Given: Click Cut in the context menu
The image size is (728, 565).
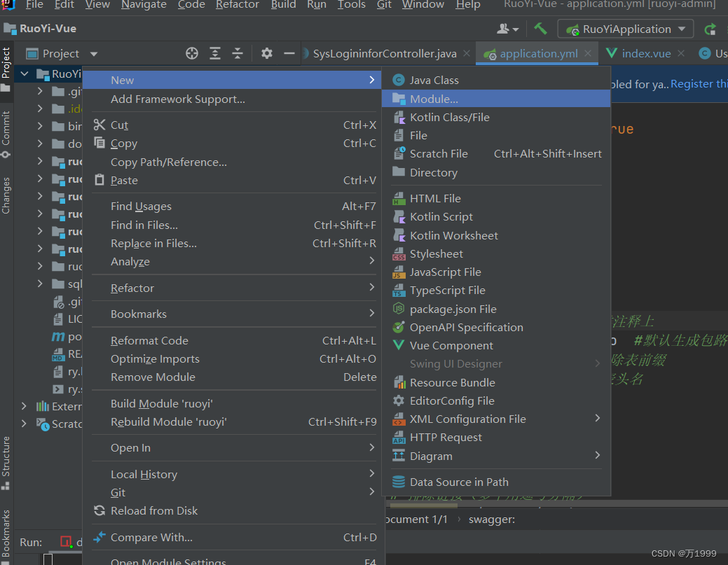Looking at the screenshot, I should tap(232, 125).
